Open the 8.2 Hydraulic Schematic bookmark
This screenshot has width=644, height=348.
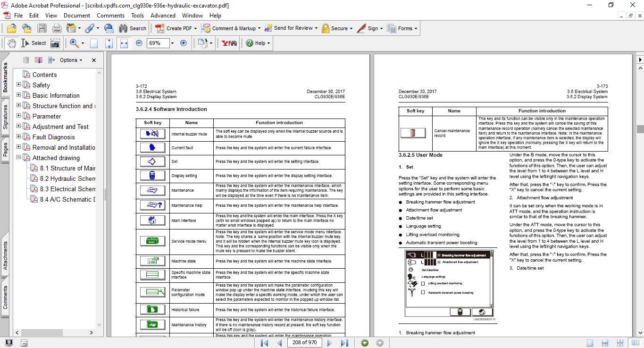pos(67,178)
